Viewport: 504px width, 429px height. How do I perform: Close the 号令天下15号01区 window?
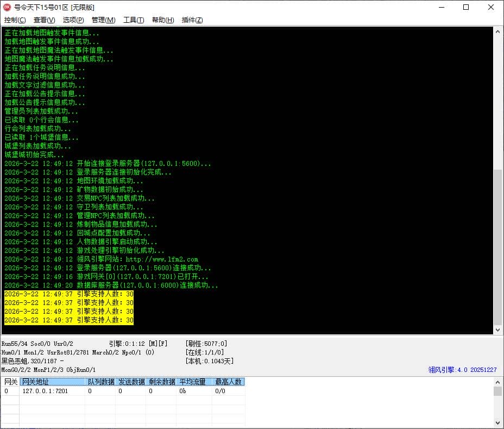tap(491, 7)
